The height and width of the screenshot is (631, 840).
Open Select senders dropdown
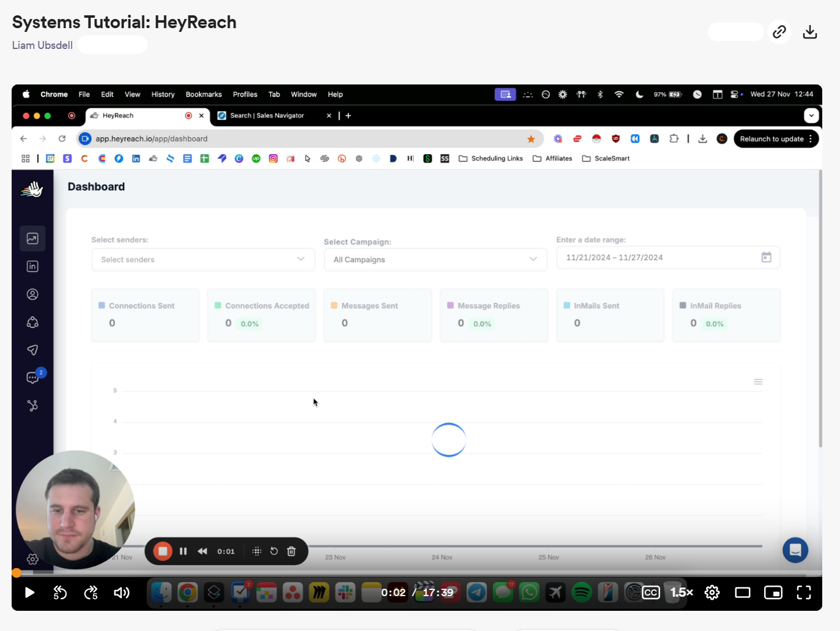pos(203,259)
